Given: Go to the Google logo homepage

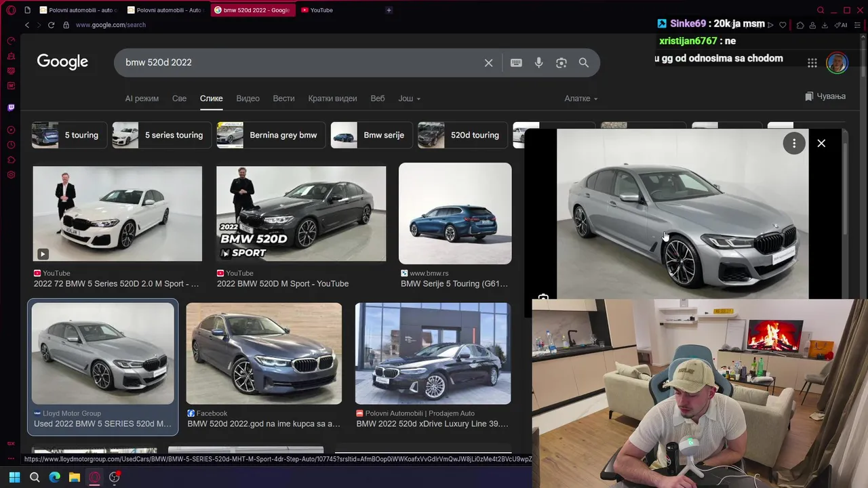Looking at the screenshot, I should (62, 62).
